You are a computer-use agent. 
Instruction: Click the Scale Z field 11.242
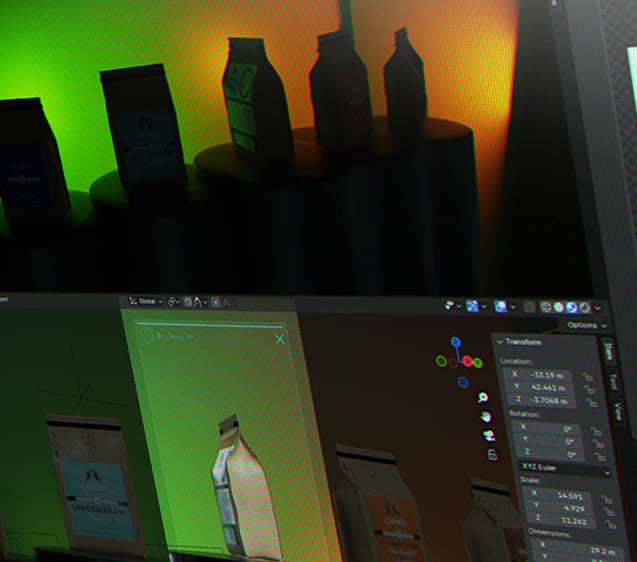(x=562, y=520)
